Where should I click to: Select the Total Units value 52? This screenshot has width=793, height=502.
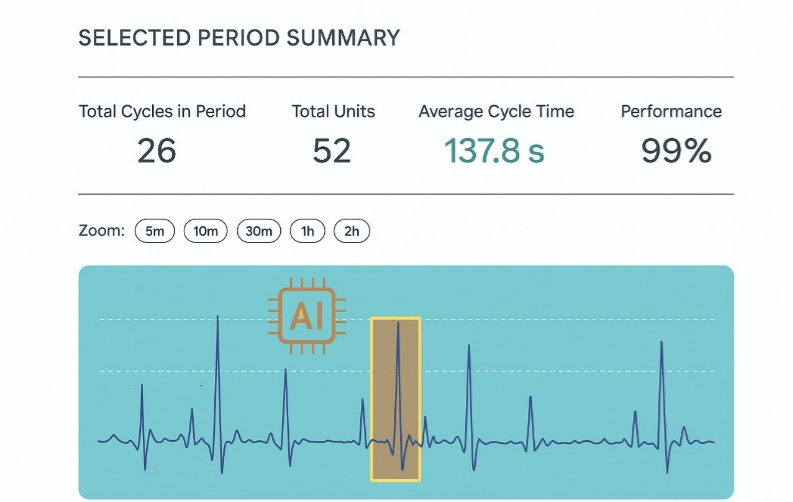click(332, 150)
